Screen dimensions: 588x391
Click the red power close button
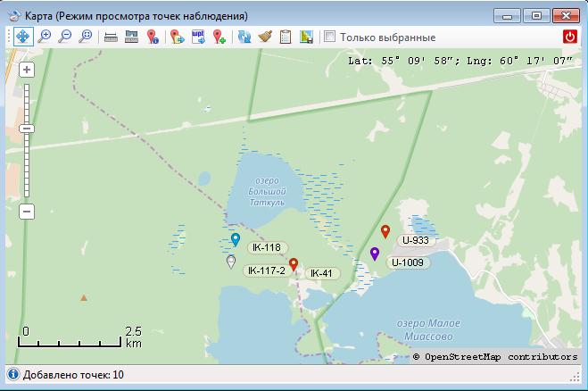[570, 37]
